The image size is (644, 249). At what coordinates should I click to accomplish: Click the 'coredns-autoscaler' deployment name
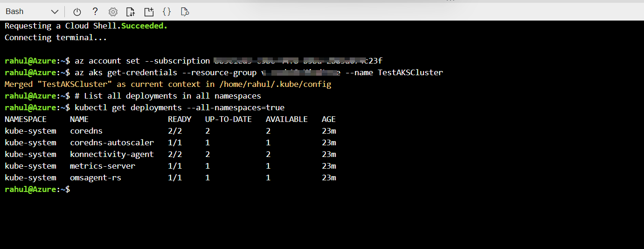click(112, 142)
